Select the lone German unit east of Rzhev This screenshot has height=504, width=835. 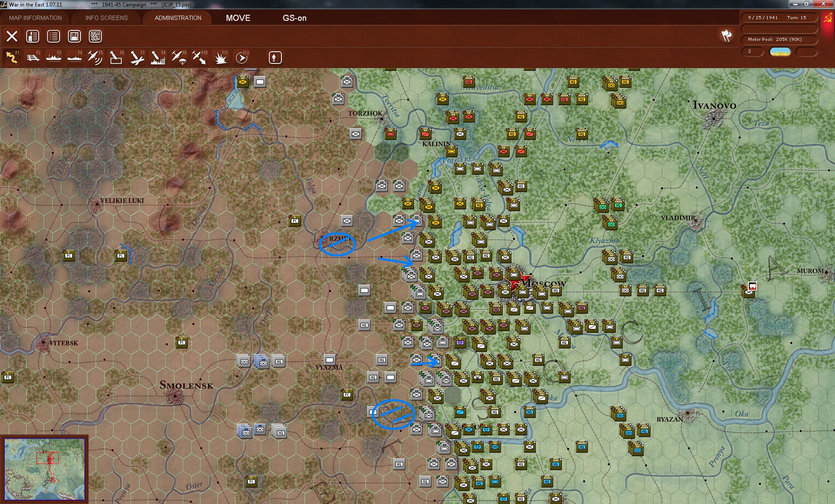pyautogui.click(x=347, y=221)
